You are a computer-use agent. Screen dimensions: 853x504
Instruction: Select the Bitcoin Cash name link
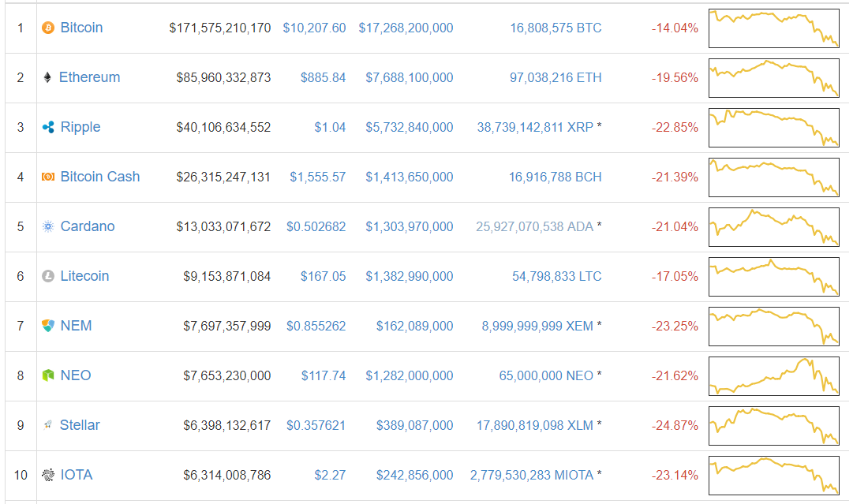tap(100, 177)
